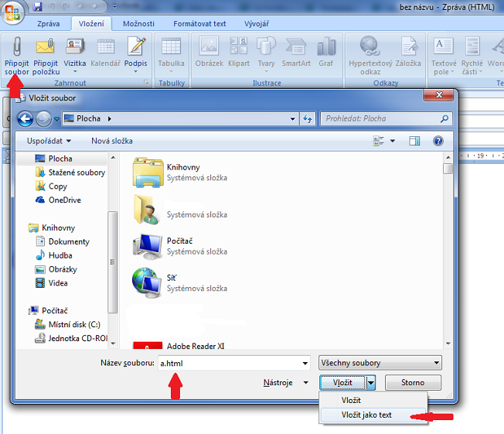Click the Office round logo button
This screenshot has width=504, height=434.
coord(12,14)
